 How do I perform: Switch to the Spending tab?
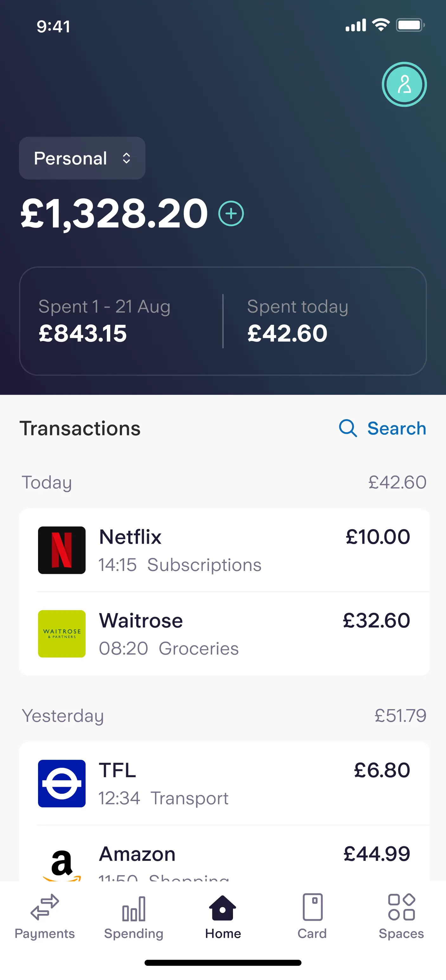(x=133, y=917)
